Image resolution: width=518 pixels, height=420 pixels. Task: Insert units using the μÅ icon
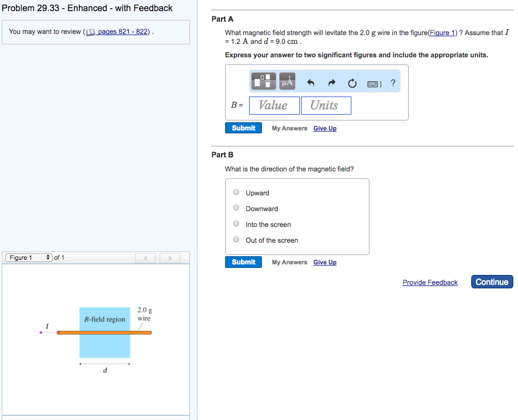pos(286,81)
